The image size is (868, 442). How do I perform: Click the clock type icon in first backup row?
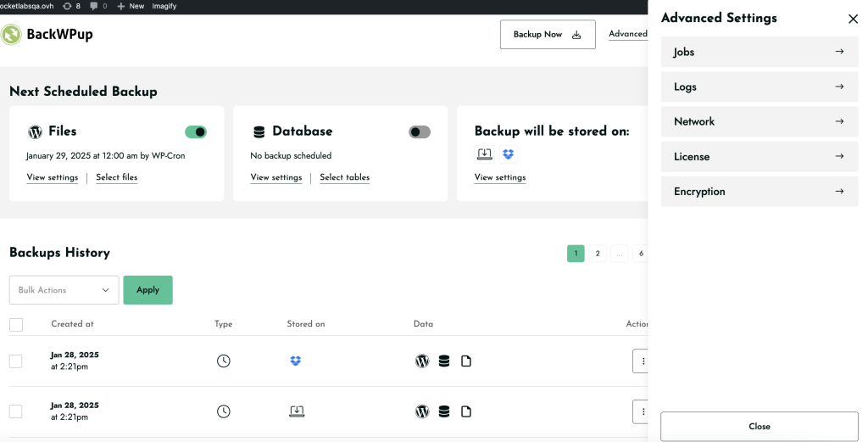[x=223, y=361]
